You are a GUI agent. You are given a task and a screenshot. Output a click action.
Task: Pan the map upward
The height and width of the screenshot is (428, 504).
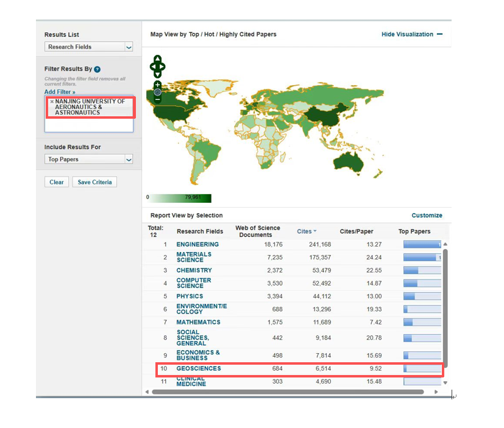tap(157, 60)
